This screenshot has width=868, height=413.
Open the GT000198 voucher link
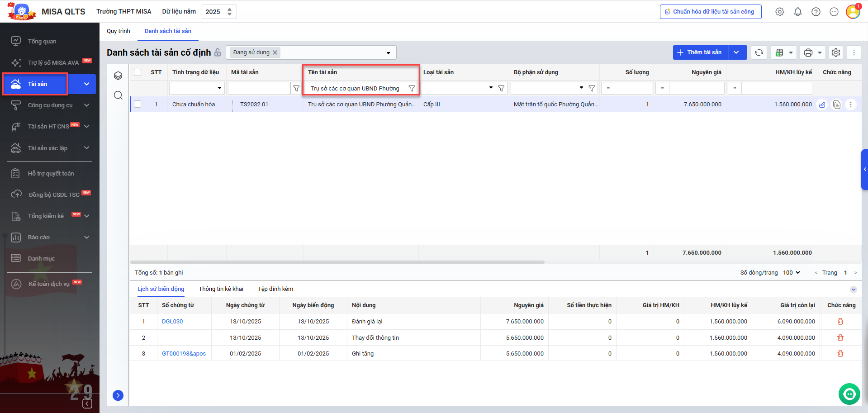pyautogui.click(x=184, y=354)
